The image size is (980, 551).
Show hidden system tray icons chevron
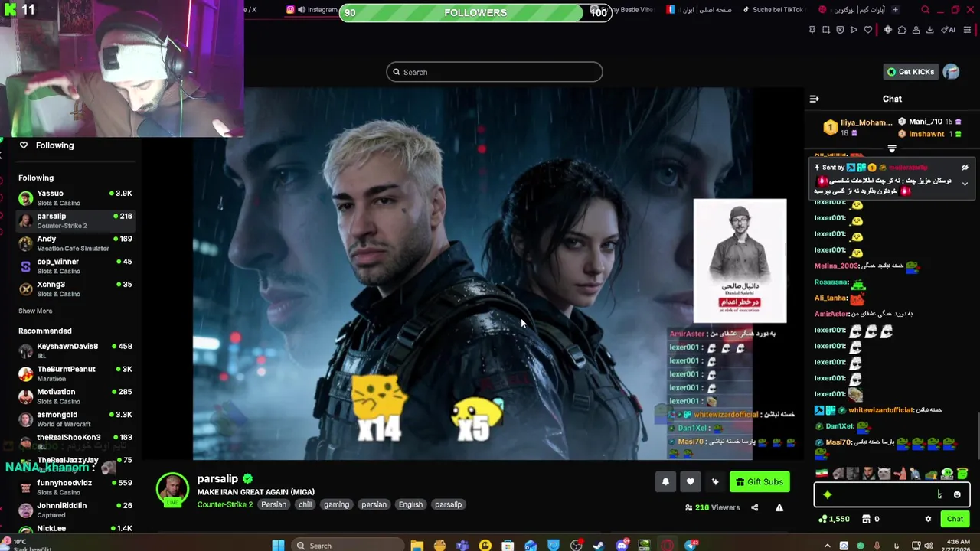click(x=827, y=546)
